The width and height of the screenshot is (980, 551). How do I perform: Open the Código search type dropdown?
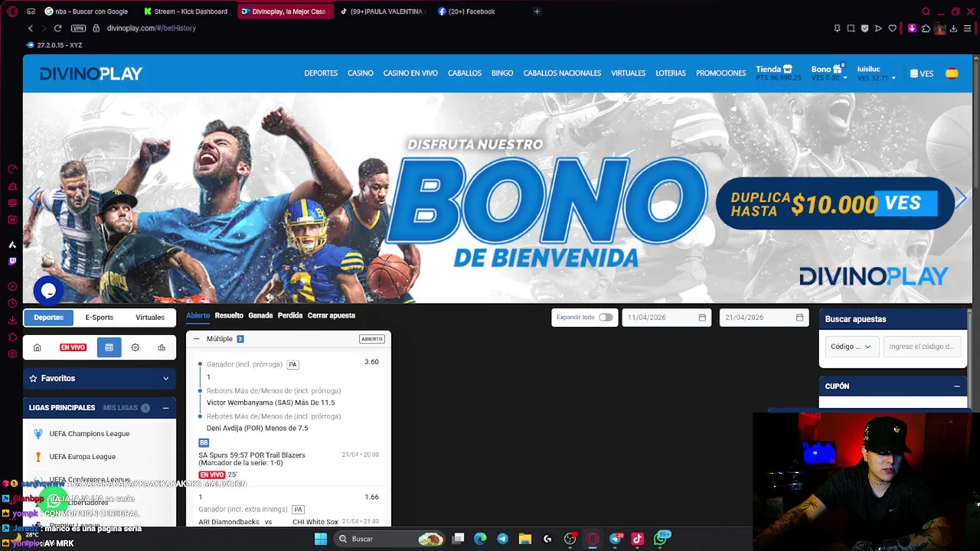[x=851, y=347]
